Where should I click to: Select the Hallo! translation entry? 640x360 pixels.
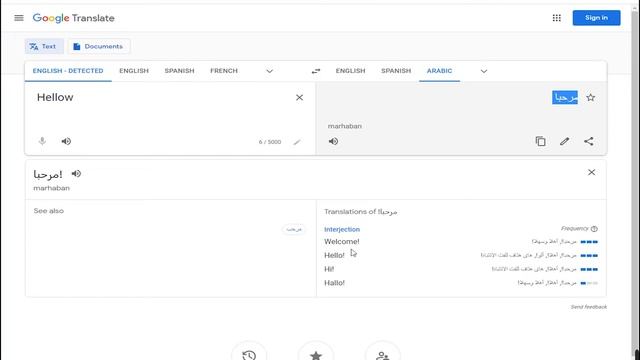[x=334, y=283]
